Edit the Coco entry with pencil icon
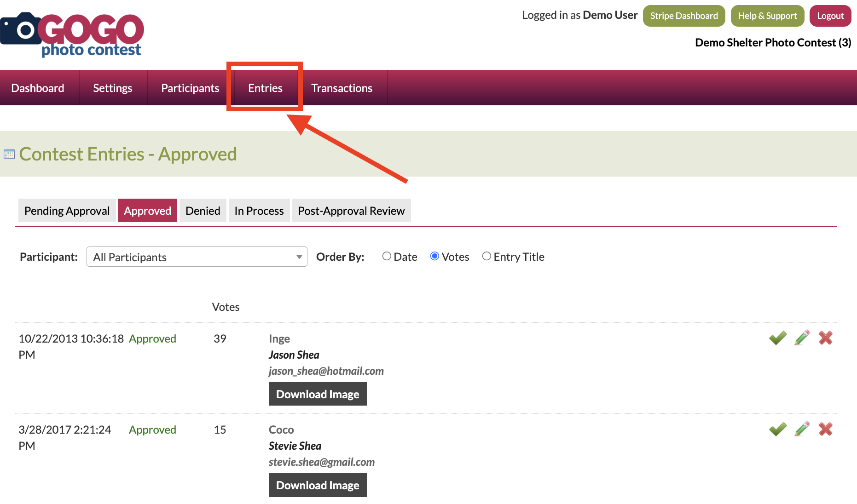The height and width of the screenshot is (504, 857). 802,429
